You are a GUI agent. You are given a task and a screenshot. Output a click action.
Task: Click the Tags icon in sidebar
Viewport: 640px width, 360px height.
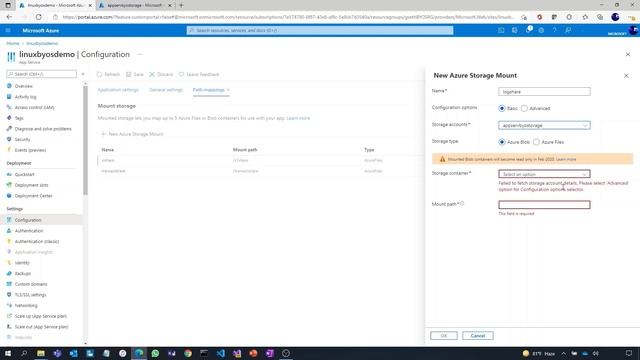point(9,118)
